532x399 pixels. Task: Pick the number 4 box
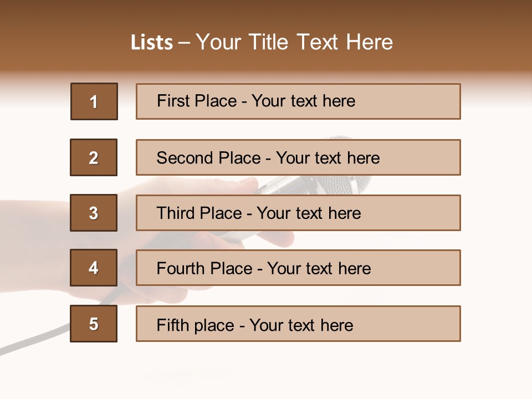click(x=94, y=268)
